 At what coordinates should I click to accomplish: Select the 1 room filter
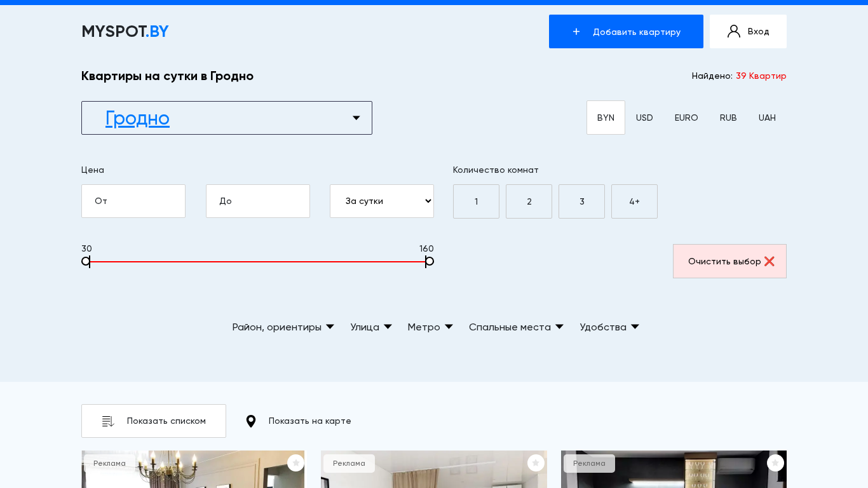click(x=476, y=201)
